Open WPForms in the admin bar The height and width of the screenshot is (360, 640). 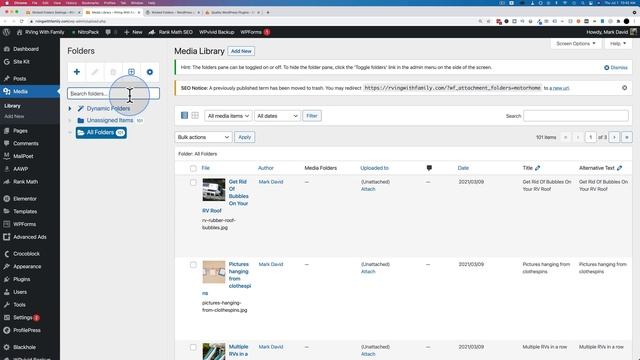coord(255,32)
